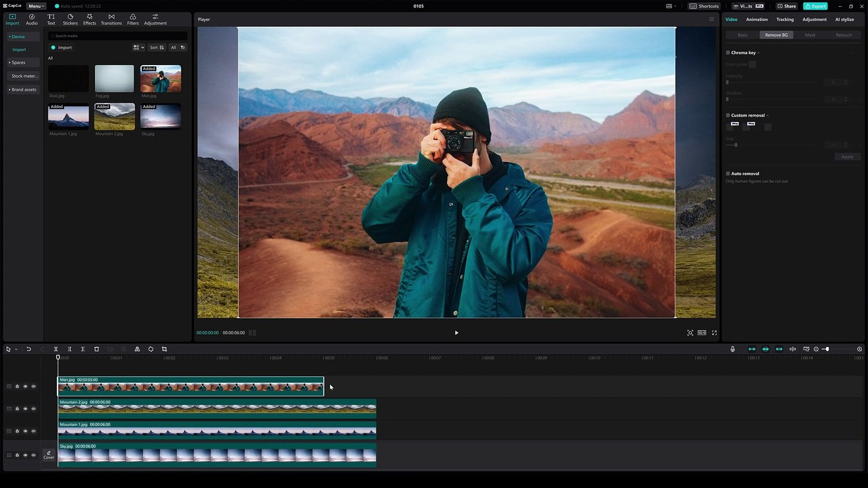Click the zoom-in timeline icon

(859, 349)
